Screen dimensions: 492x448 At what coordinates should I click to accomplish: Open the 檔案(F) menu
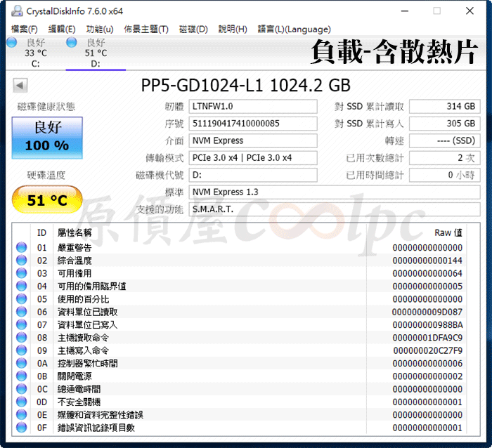(x=24, y=29)
